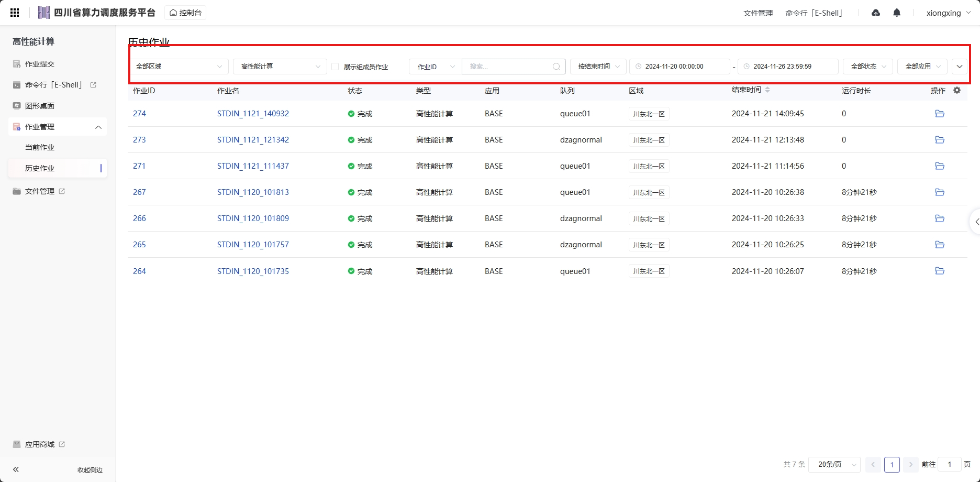The width and height of the screenshot is (980, 482).
Task: Expand the right edge drawer handle
Action: coord(976,222)
